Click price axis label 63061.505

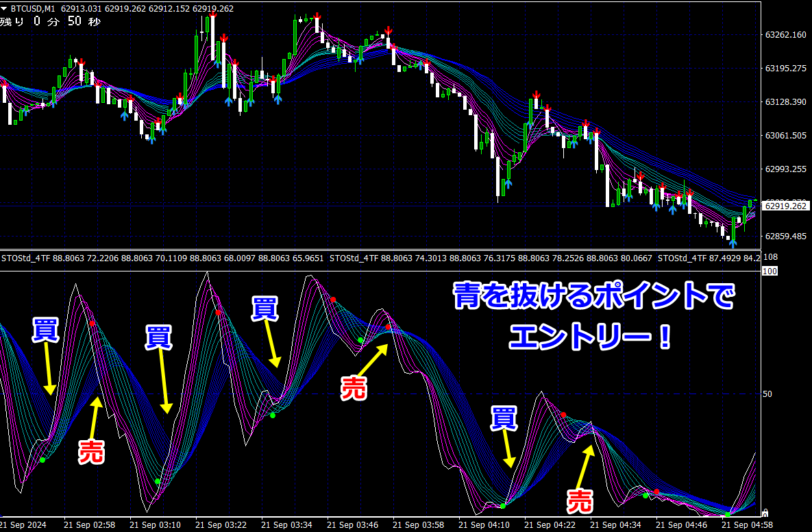coord(785,136)
